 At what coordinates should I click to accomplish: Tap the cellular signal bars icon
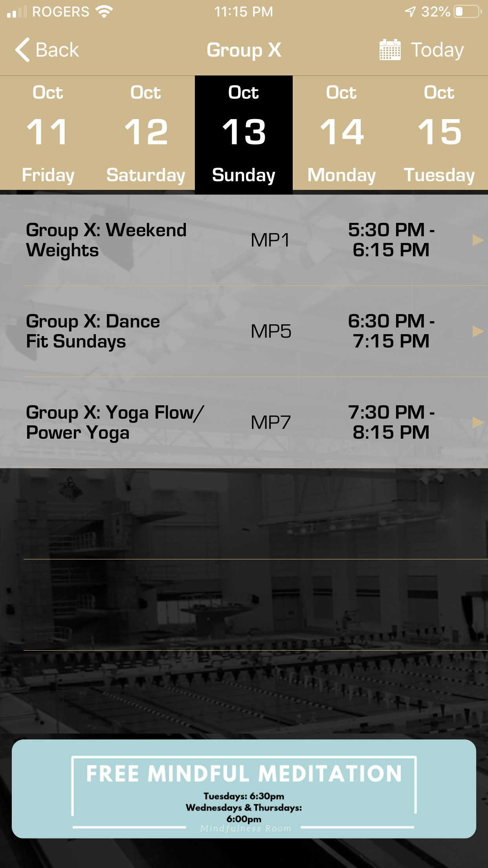17,12
